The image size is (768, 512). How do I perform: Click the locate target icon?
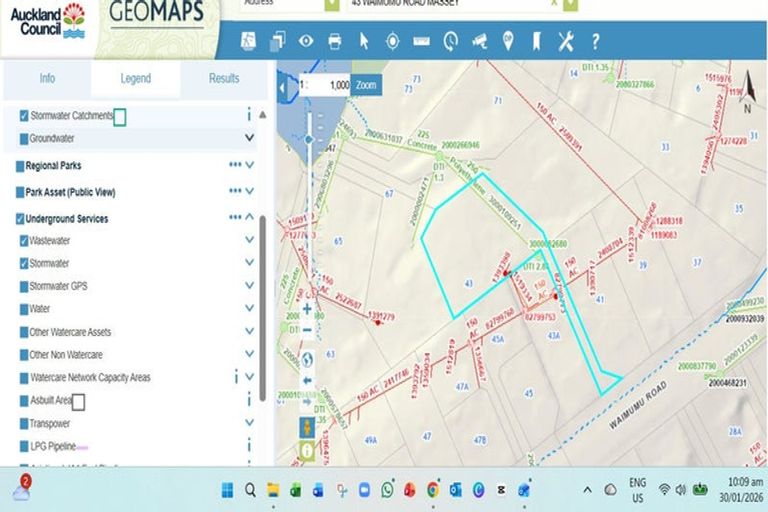392,41
